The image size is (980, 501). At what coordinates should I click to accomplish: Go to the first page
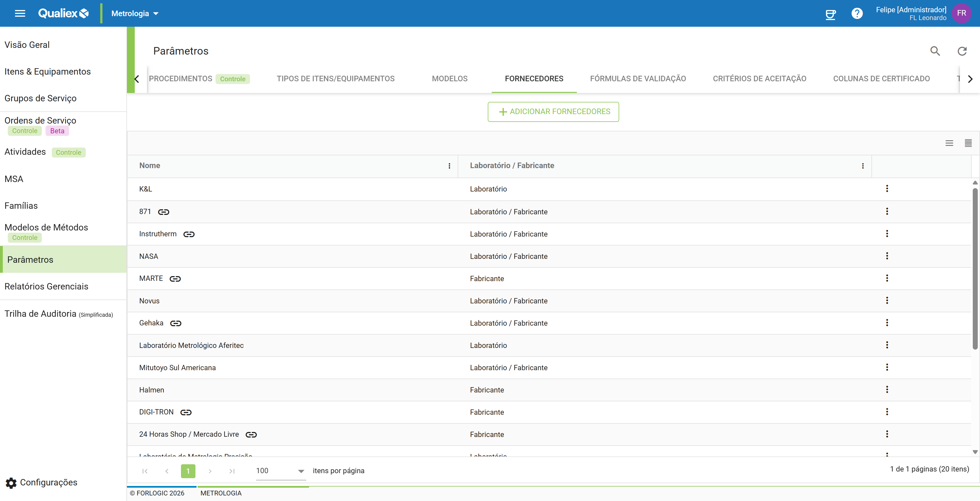tap(145, 471)
